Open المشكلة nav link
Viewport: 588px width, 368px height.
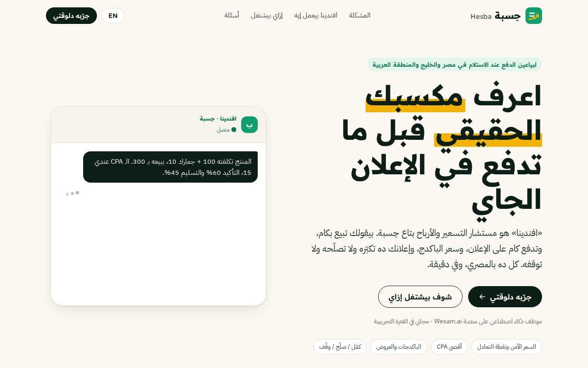point(360,15)
